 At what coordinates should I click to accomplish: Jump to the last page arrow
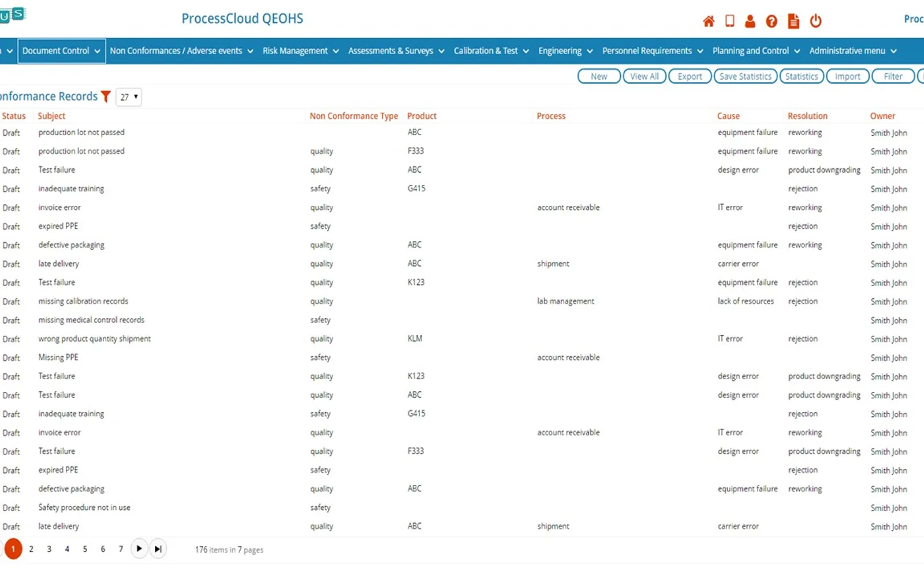tap(158, 549)
